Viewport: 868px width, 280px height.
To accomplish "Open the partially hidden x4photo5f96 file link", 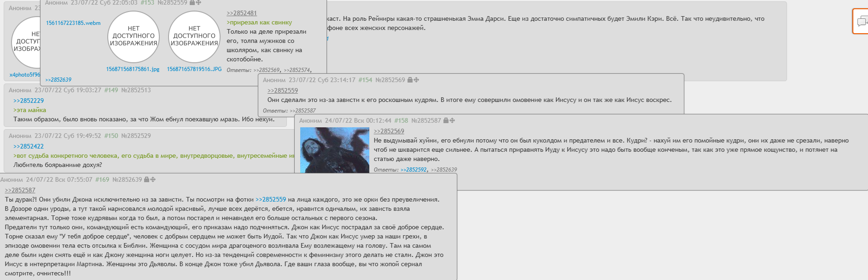I will (25, 75).
